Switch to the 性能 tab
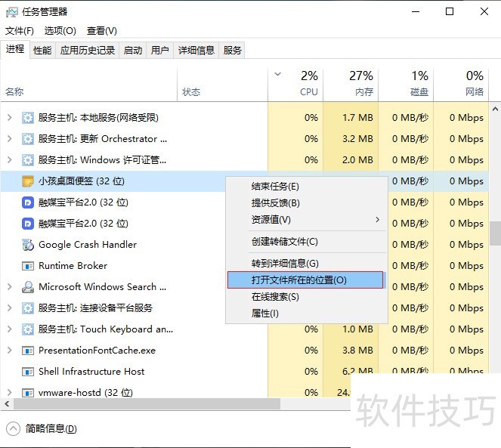 pos(42,50)
